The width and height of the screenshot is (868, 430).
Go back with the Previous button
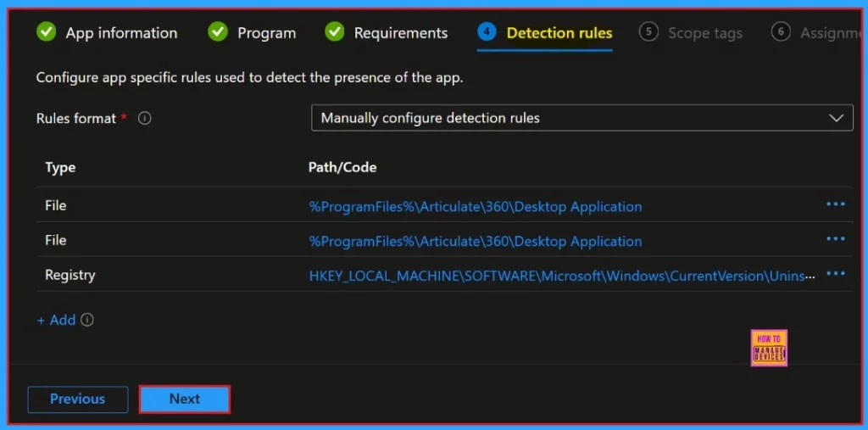77,399
